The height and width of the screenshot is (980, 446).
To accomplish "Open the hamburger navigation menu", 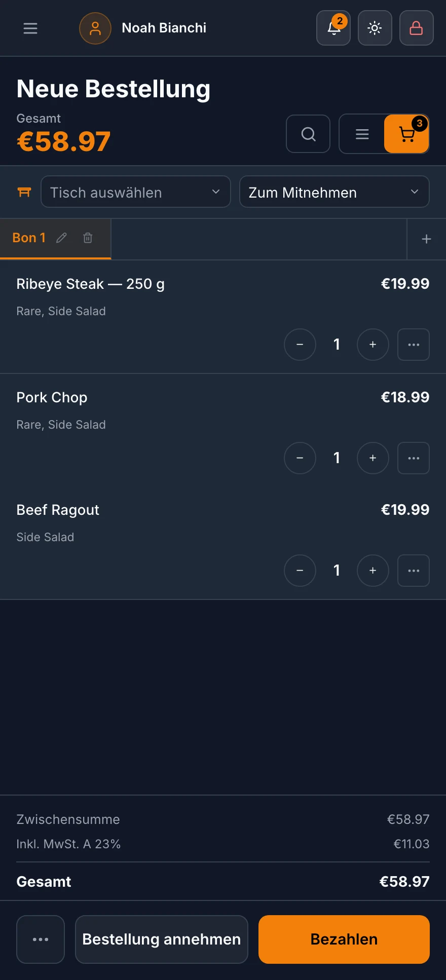I will 30,28.
